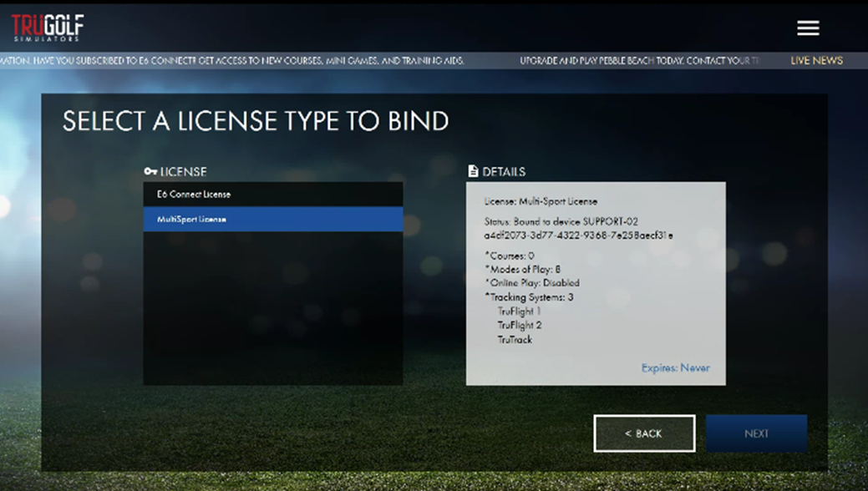Viewport: 868px width, 491px height.
Task: Click the TruGolf Simulators logo
Action: click(x=48, y=28)
